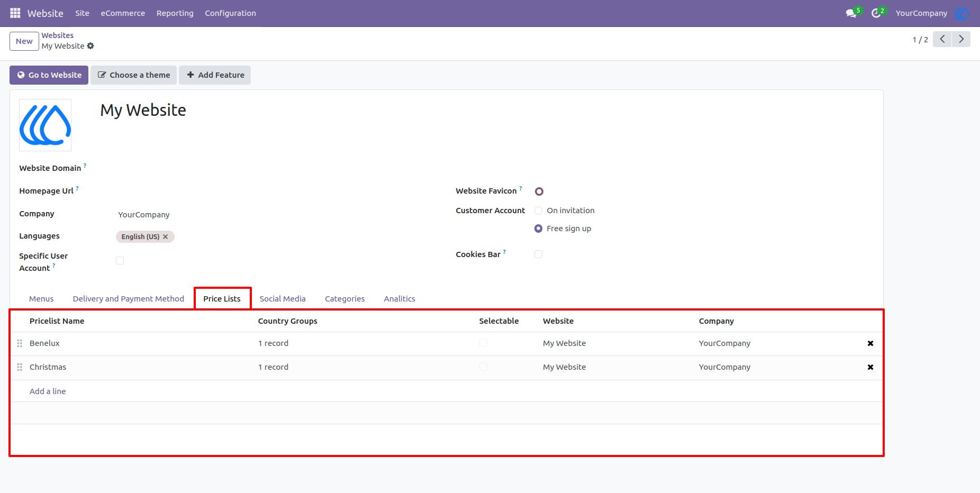
Task: Open the Site menu
Action: coord(82,13)
